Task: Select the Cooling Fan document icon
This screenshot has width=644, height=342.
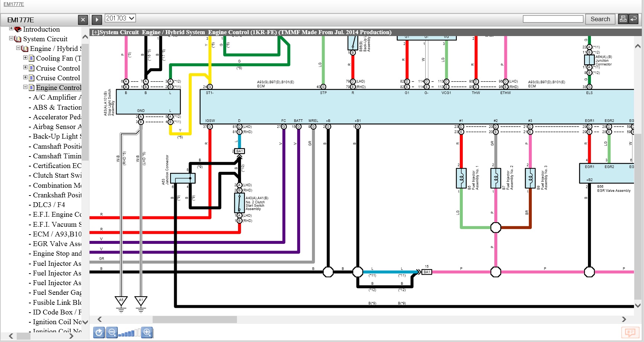Action: [x=32, y=58]
